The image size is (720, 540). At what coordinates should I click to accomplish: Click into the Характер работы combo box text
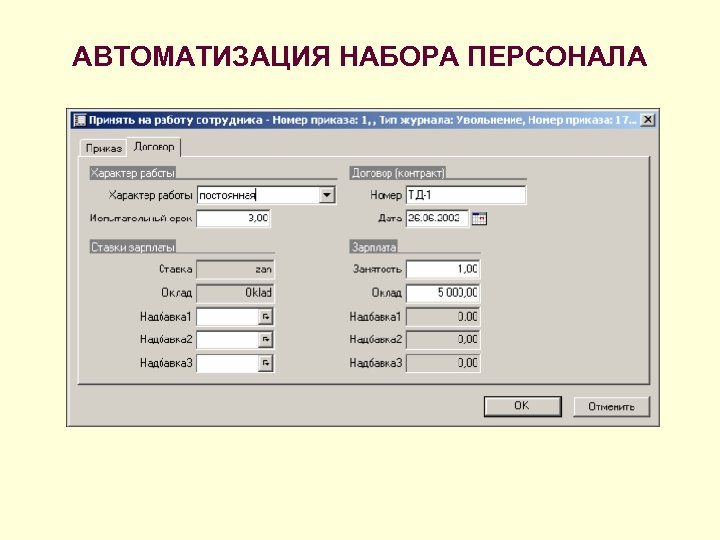tap(258, 195)
